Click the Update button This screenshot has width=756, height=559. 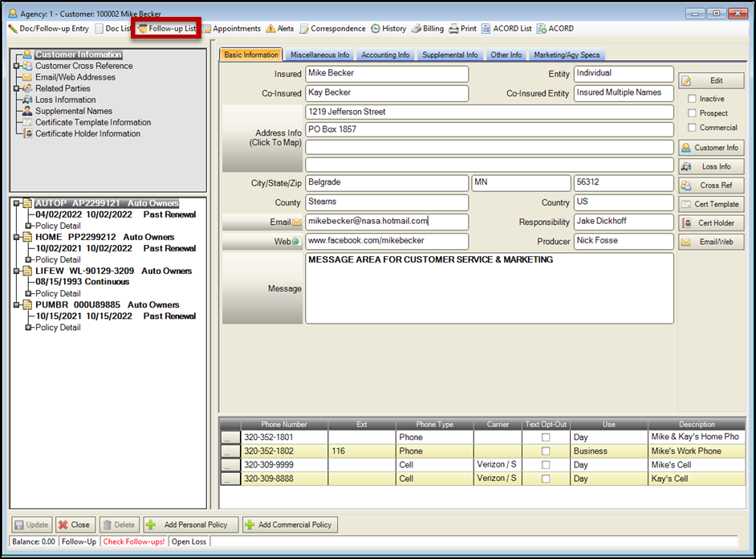click(32, 524)
